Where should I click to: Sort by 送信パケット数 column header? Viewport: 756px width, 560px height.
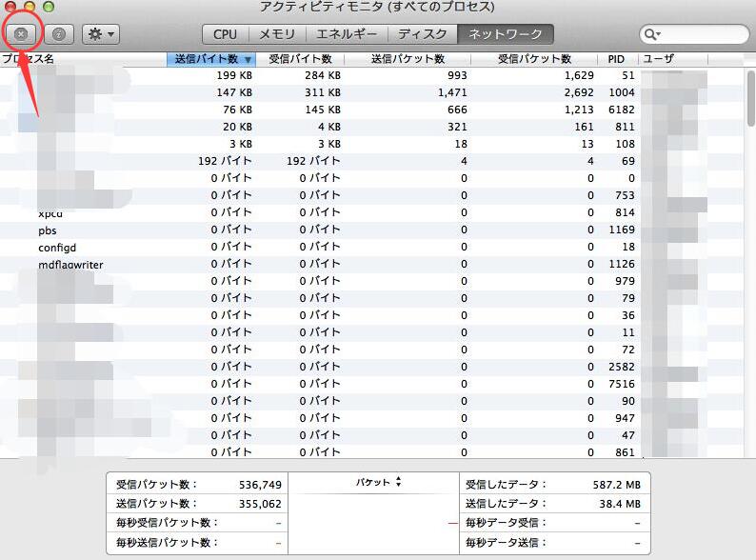click(x=408, y=59)
